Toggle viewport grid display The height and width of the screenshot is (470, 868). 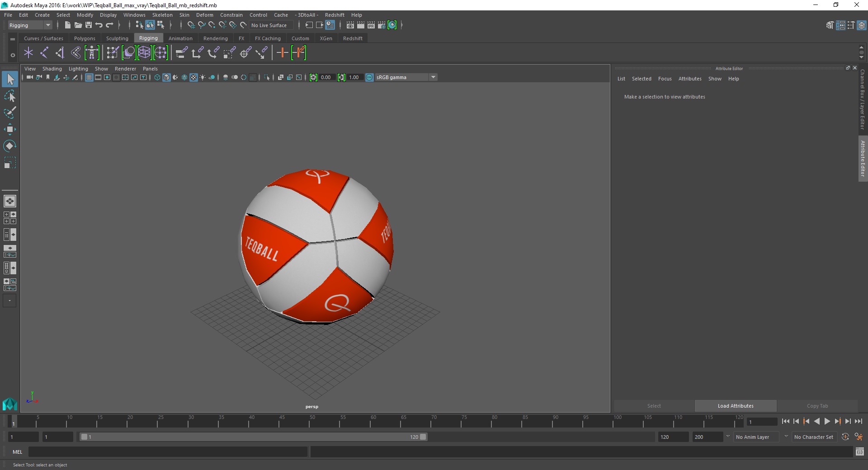[89, 77]
